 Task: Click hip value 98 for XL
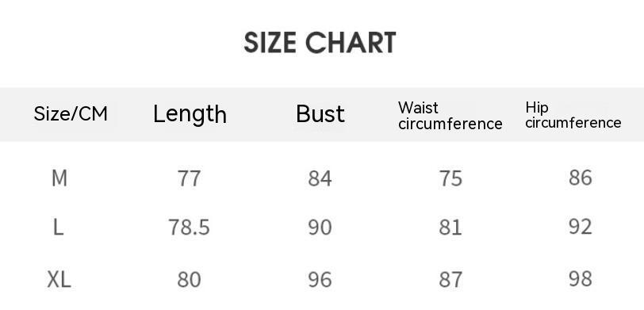click(x=581, y=279)
